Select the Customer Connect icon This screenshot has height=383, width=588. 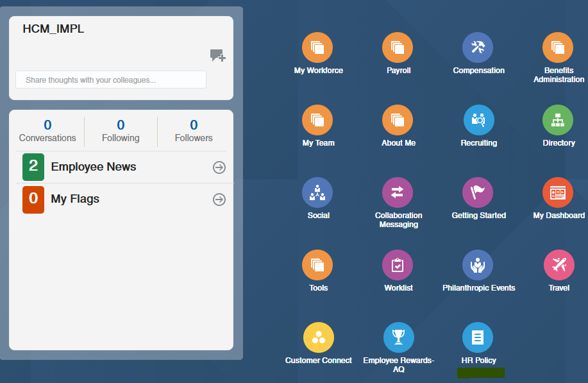point(318,337)
